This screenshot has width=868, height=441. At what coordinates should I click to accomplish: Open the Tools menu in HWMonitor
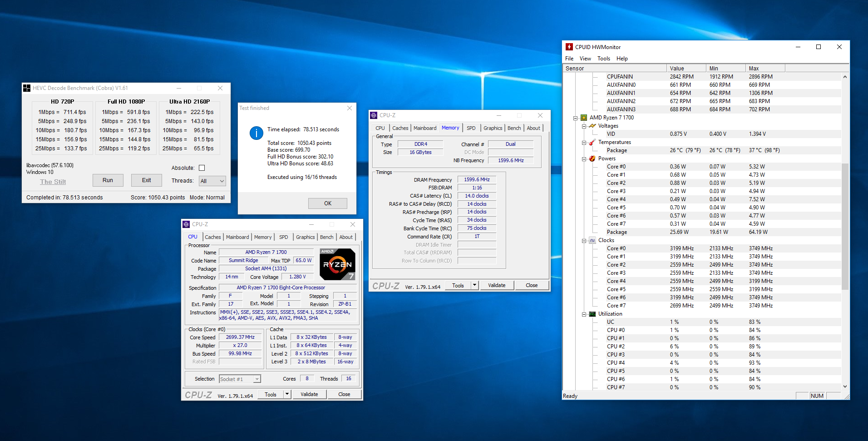603,59
